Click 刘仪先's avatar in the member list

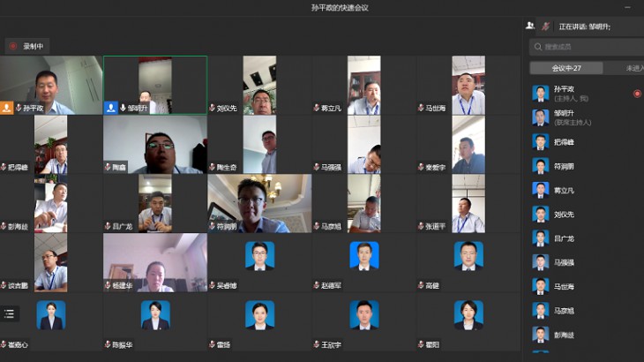click(x=540, y=214)
